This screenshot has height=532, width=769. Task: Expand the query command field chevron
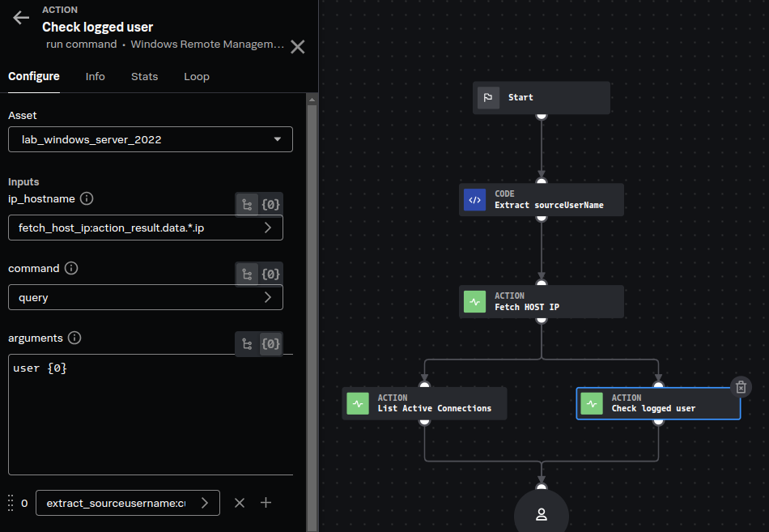pos(268,298)
